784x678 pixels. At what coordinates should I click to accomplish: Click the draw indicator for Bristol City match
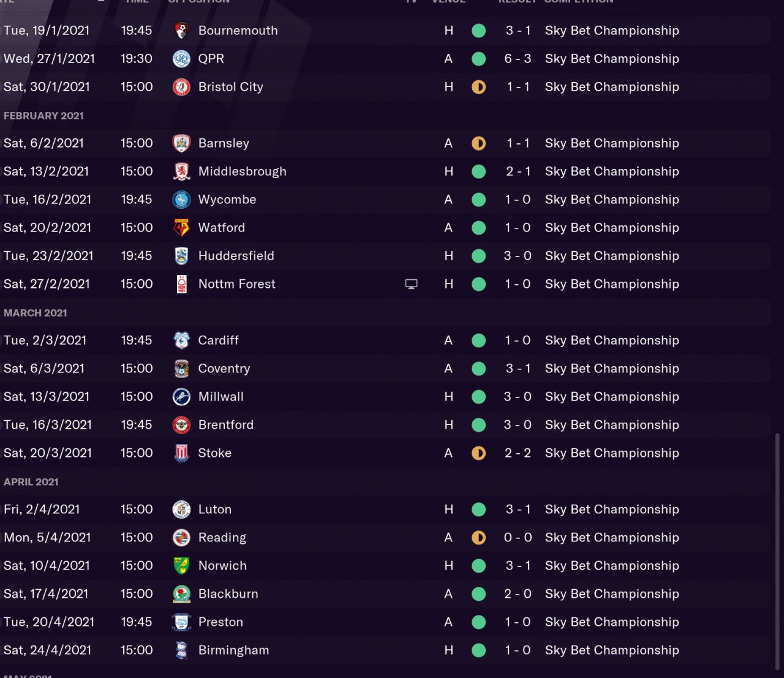[x=479, y=87]
